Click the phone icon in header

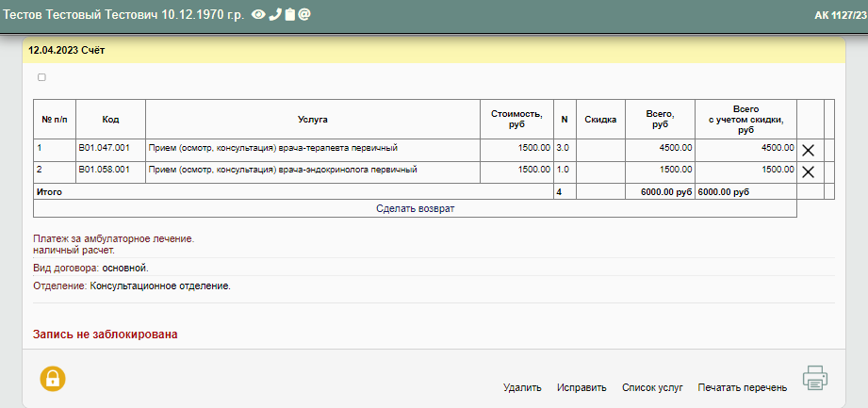tap(274, 16)
